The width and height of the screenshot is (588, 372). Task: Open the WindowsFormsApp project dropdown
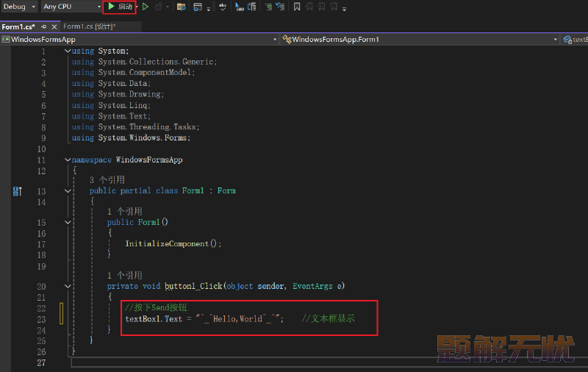pyautogui.click(x=139, y=40)
